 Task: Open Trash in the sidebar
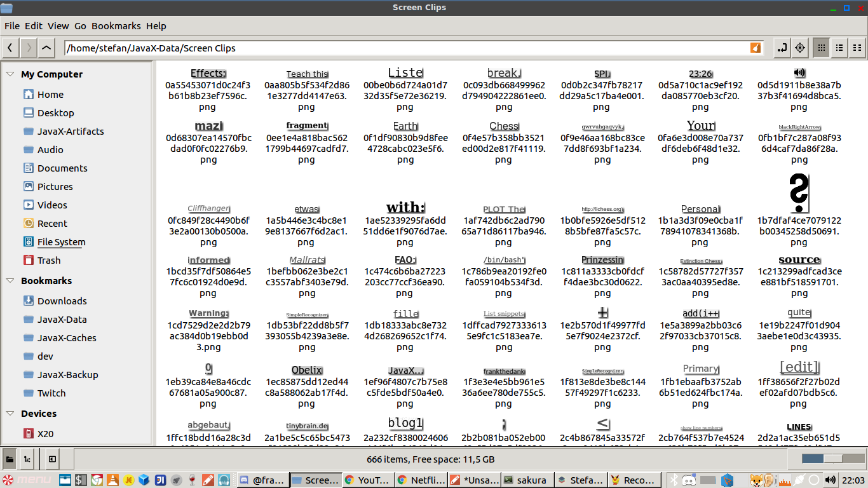pyautogui.click(x=48, y=261)
